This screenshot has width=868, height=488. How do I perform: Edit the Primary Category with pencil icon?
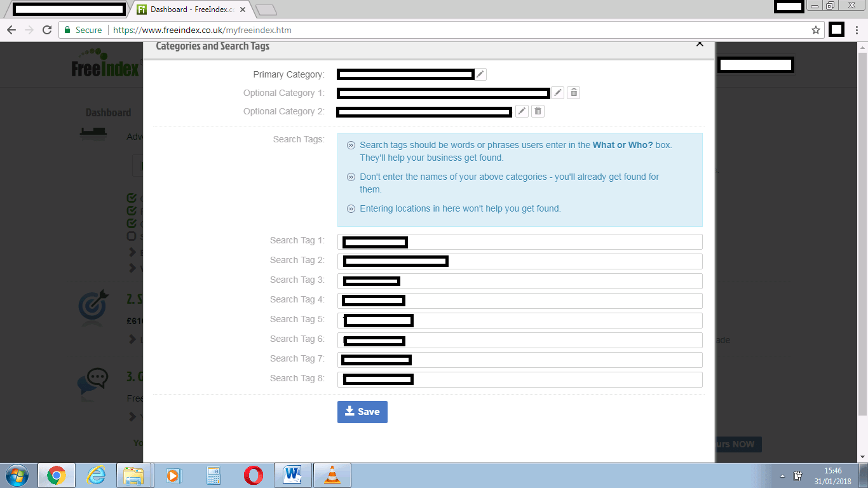tap(480, 74)
